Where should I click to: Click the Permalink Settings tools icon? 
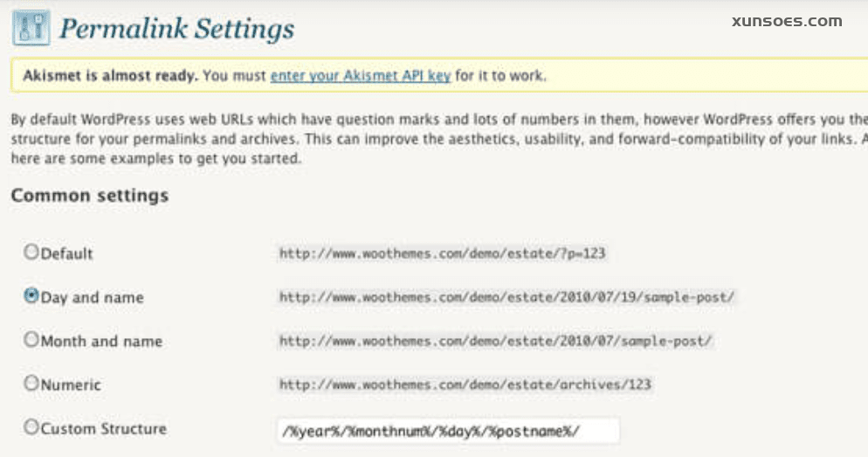click(x=31, y=28)
